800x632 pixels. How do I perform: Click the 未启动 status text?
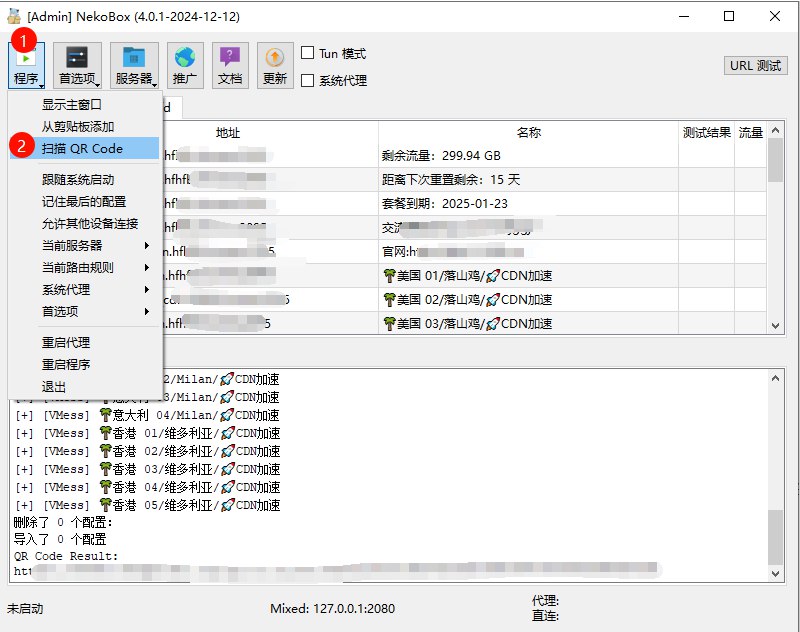pyautogui.click(x=25, y=609)
